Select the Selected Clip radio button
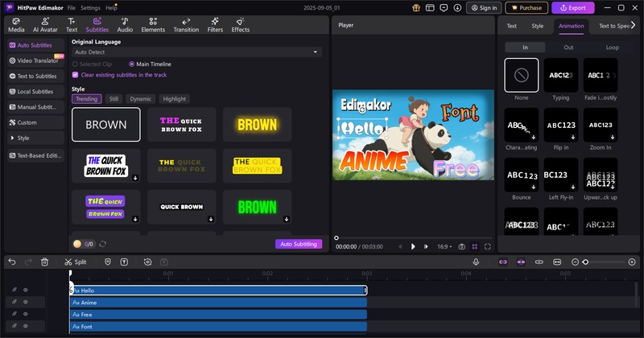 (x=75, y=64)
